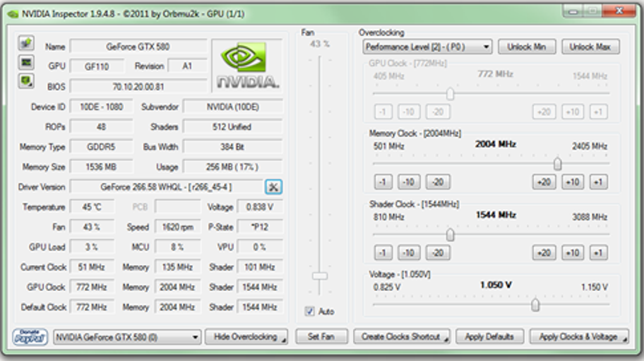The width and height of the screenshot is (644, 361).
Task: Increase Memory Clock by 10 MHz
Action: [573, 182]
